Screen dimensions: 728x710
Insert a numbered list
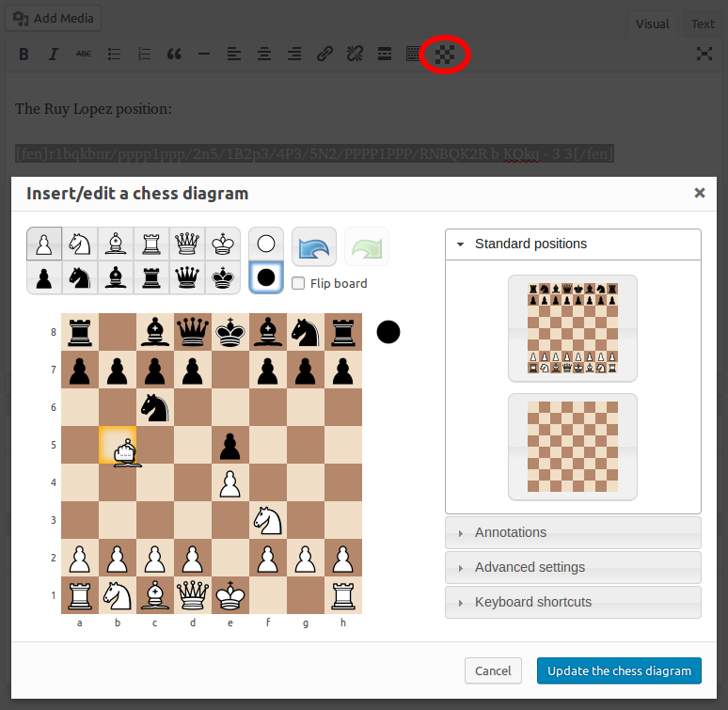(145, 55)
